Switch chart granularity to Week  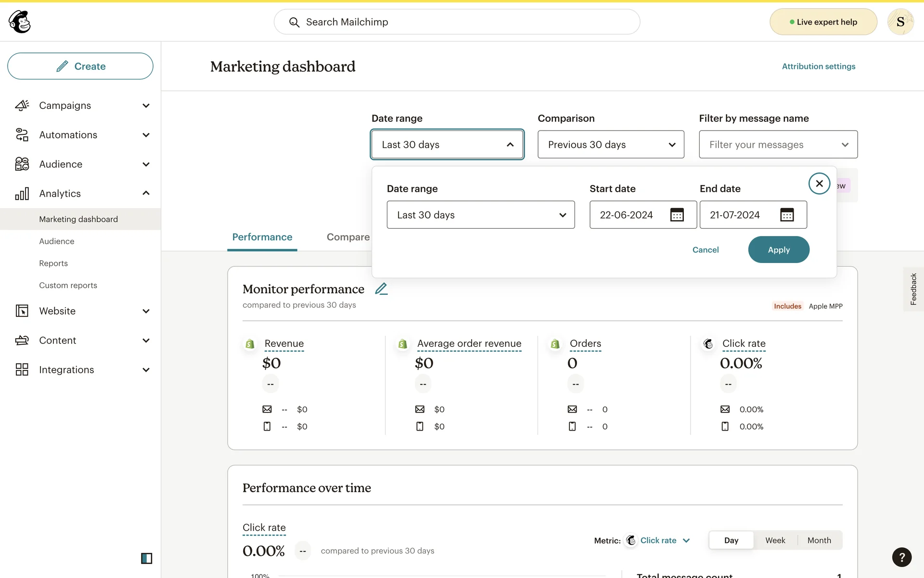point(775,540)
